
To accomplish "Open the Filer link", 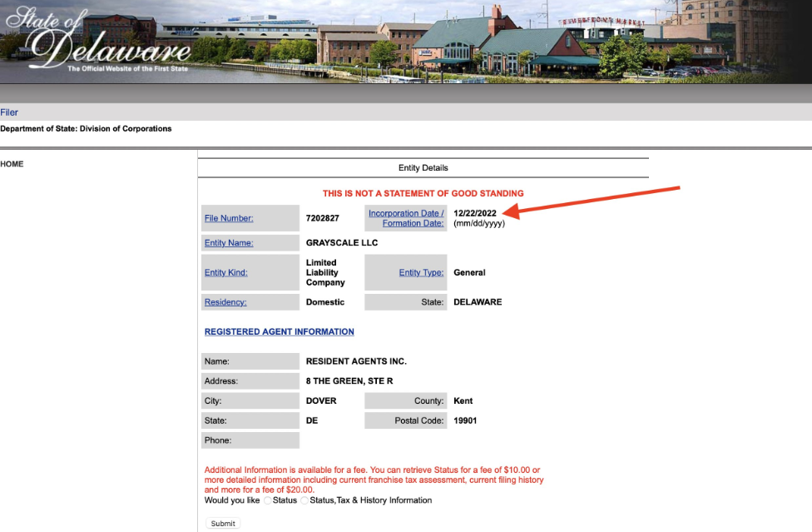I will (x=9, y=112).
